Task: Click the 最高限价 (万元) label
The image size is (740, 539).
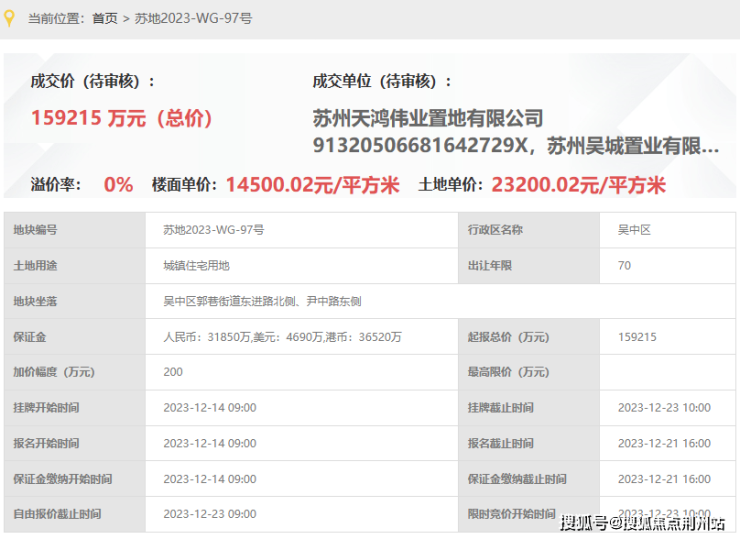Action: 509,372
